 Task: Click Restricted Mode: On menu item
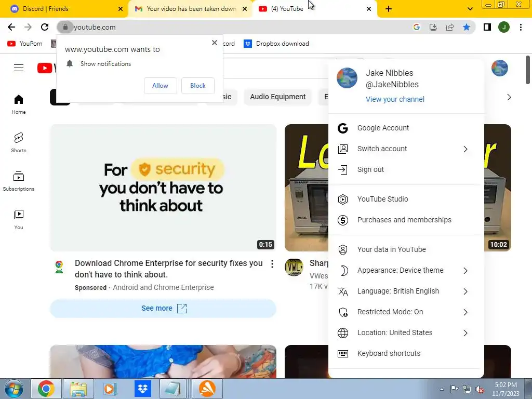point(406,312)
